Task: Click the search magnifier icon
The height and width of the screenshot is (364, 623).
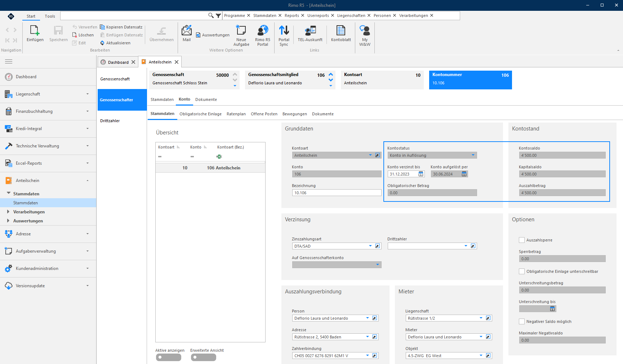Action: click(x=211, y=15)
